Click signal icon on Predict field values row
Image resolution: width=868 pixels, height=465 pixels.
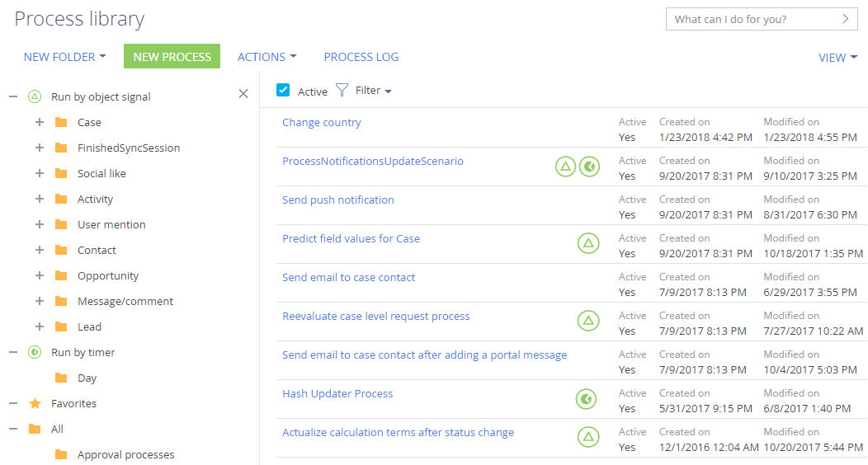point(588,243)
